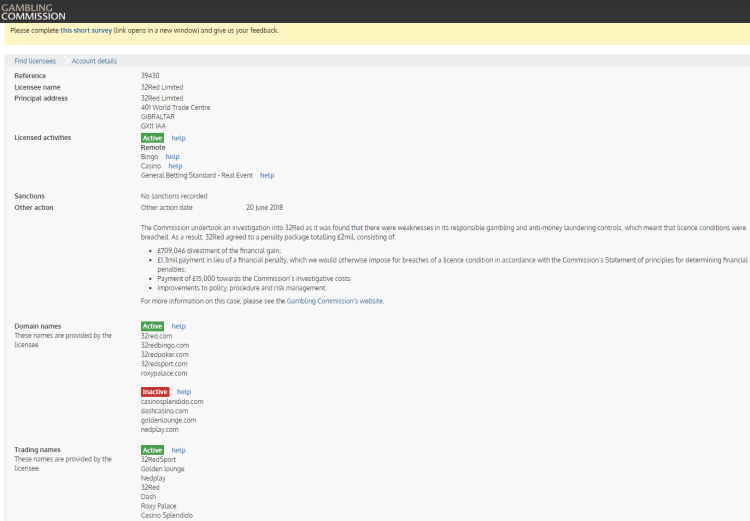Click help next to Trading names Active badge
Viewport: 750px width, 521px height.
178,450
